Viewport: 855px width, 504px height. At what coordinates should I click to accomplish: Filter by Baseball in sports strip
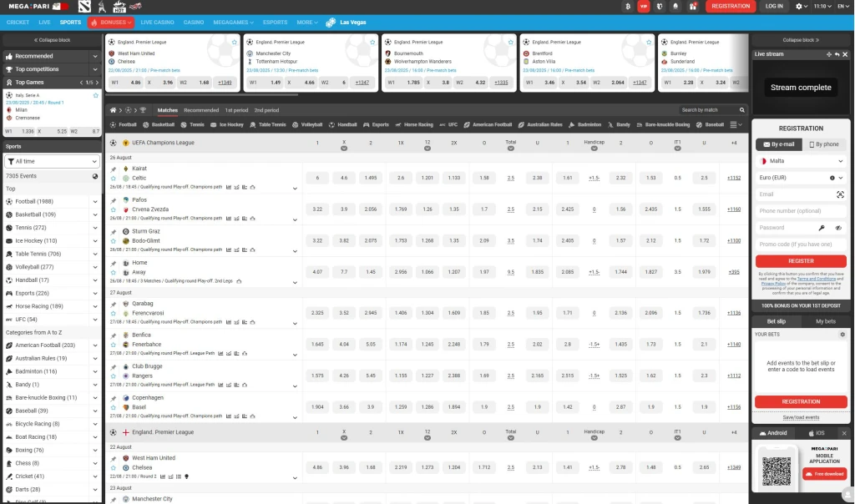point(710,125)
